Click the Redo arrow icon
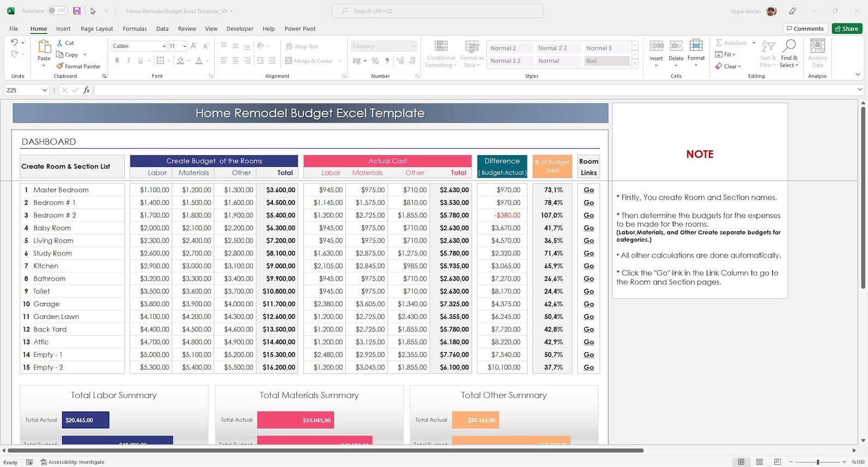 [x=15, y=54]
